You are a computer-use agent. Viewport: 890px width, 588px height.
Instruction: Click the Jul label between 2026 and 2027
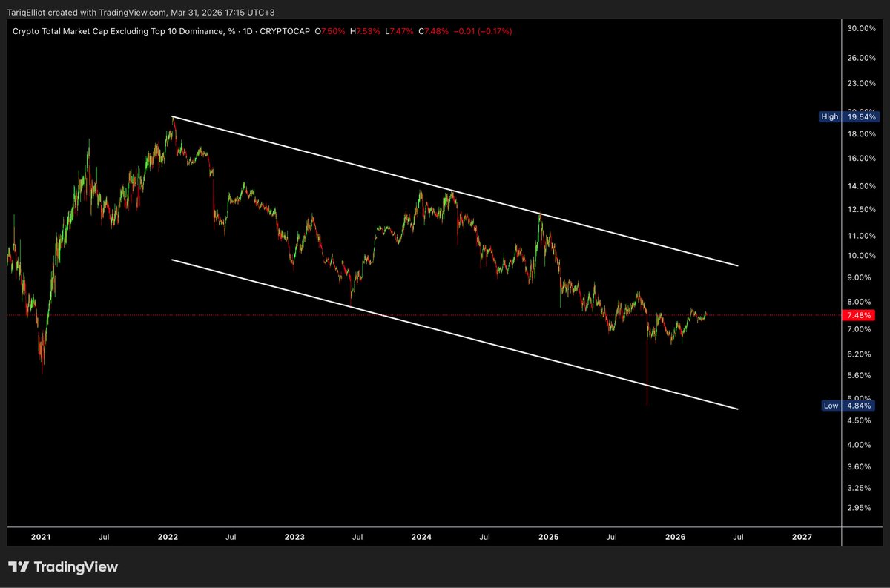738,537
